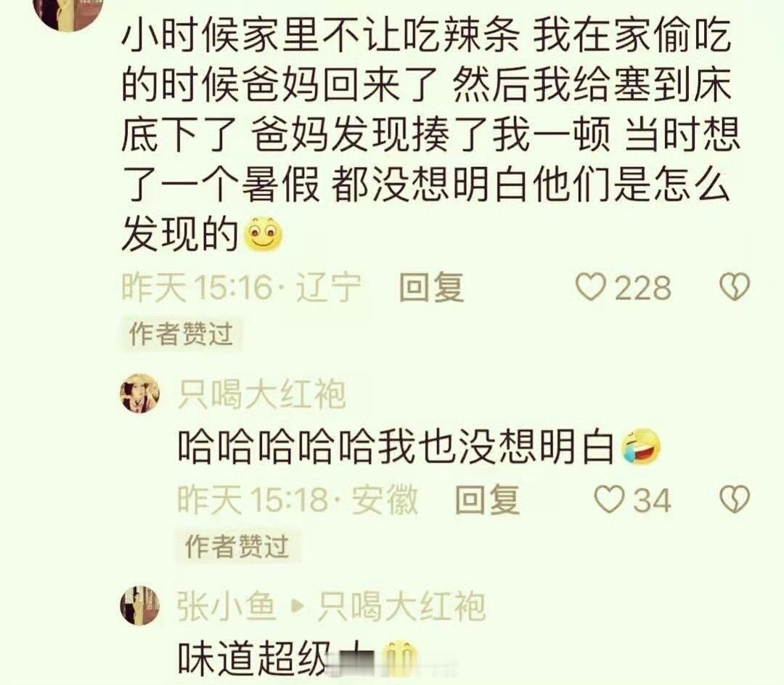Open username 张小鱼
The width and height of the screenshot is (784, 685).
tap(226, 606)
